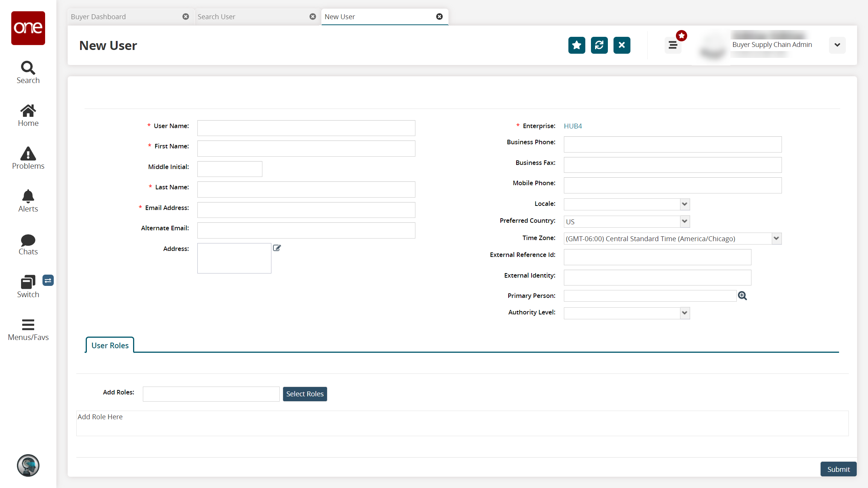Open Primary Person lookup magnifier
The image size is (868, 488).
(x=742, y=296)
